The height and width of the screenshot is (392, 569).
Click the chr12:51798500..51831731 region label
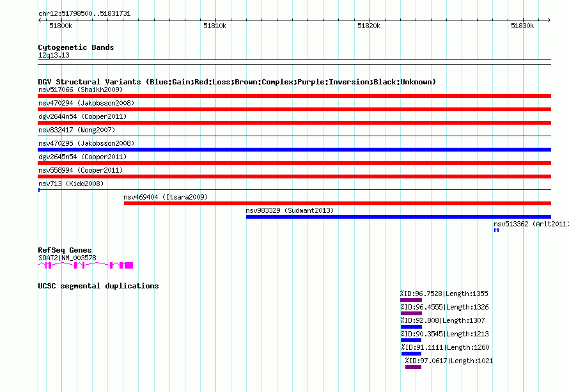[x=84, y=13]
